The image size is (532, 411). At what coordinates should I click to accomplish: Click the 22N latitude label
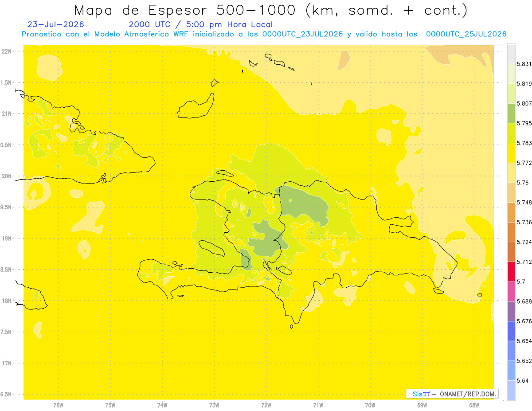click(x=7, y=51)
